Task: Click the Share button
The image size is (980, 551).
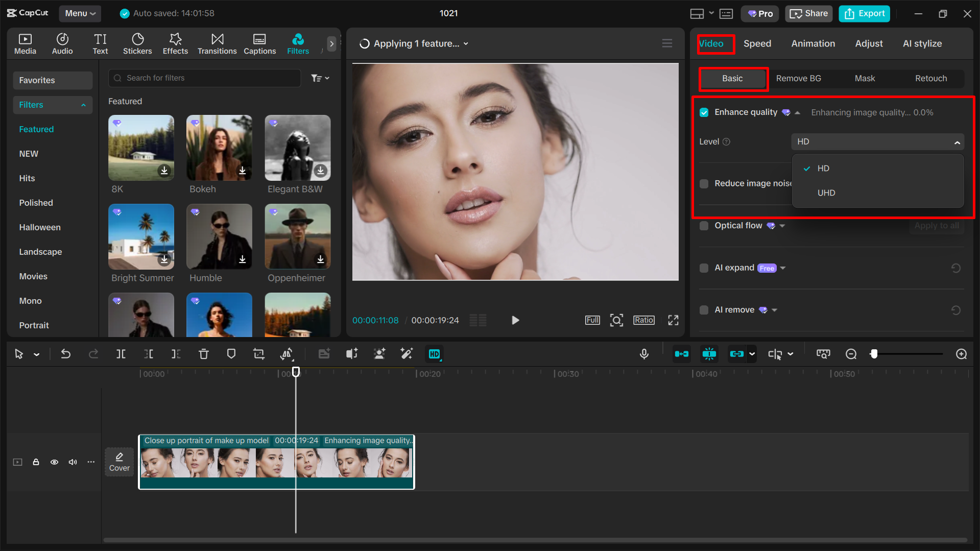Action: pyautogui.click(x=808, y=13)
